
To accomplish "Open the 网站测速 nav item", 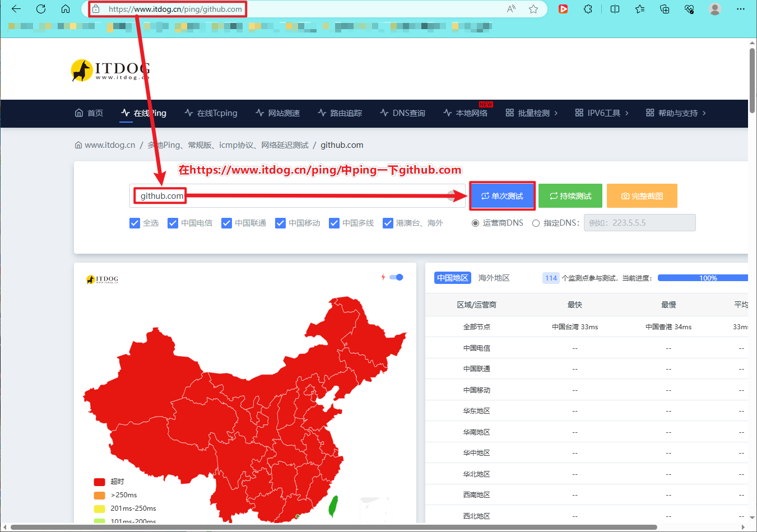I will coord(277,113).
